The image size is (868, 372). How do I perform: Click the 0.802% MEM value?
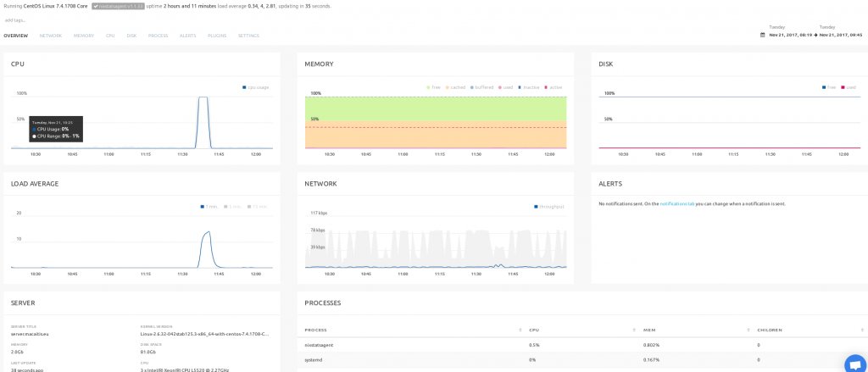[x=651, y=345]
